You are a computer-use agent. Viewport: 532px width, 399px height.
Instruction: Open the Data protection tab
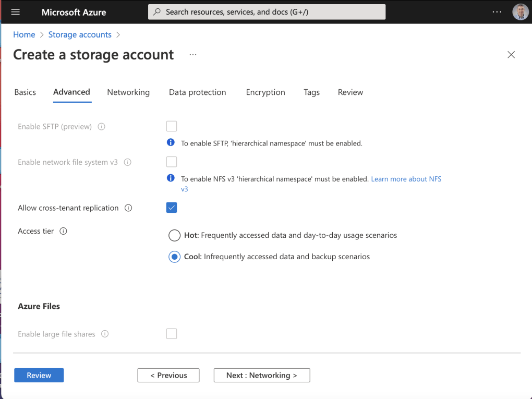coord(197,92)
